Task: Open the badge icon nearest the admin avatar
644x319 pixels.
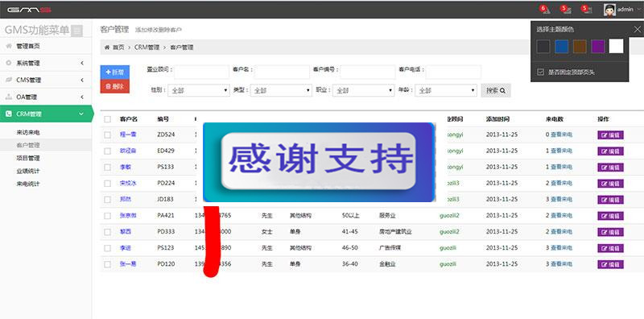Action: click(x=587, y=10)
